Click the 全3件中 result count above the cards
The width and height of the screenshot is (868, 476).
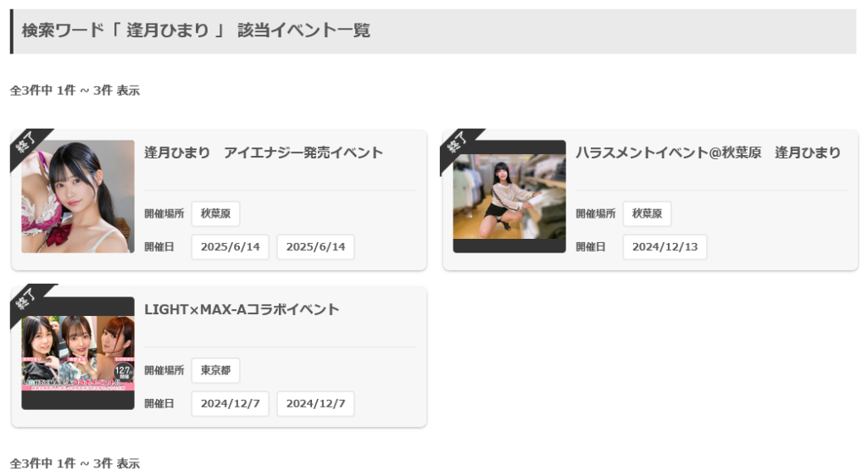click(x=75, y=91)
